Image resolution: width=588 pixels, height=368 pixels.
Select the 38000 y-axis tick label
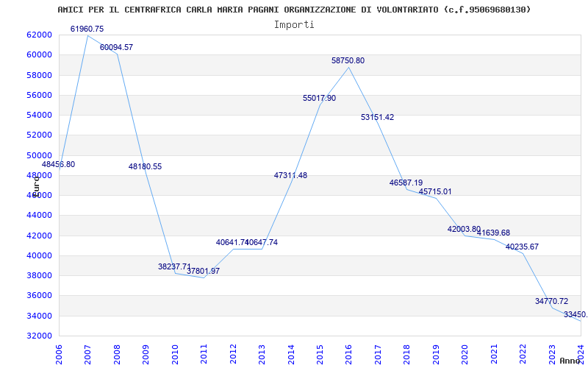coord(39,275)
